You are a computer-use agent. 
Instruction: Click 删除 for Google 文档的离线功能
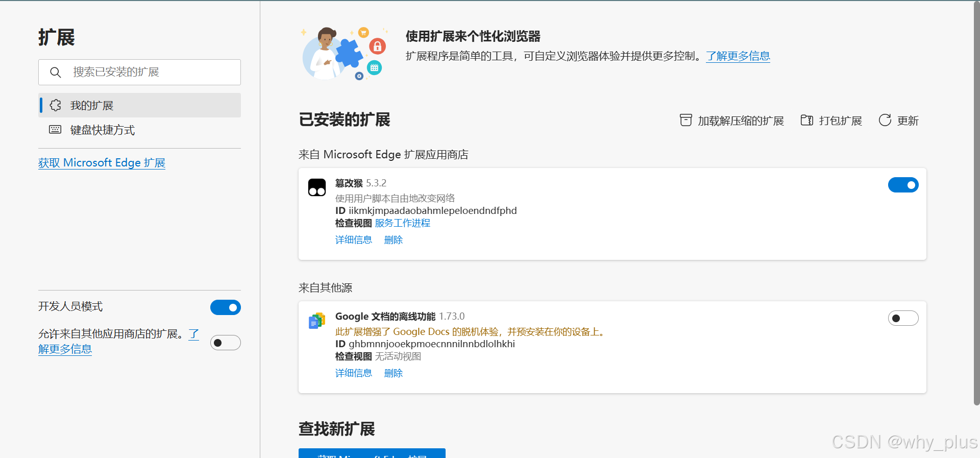click(394, 373)
